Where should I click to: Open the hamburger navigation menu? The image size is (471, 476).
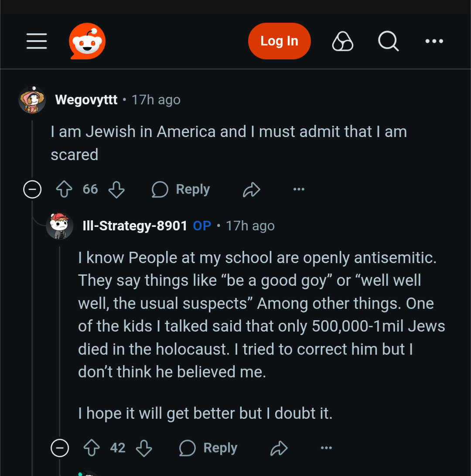37,41
